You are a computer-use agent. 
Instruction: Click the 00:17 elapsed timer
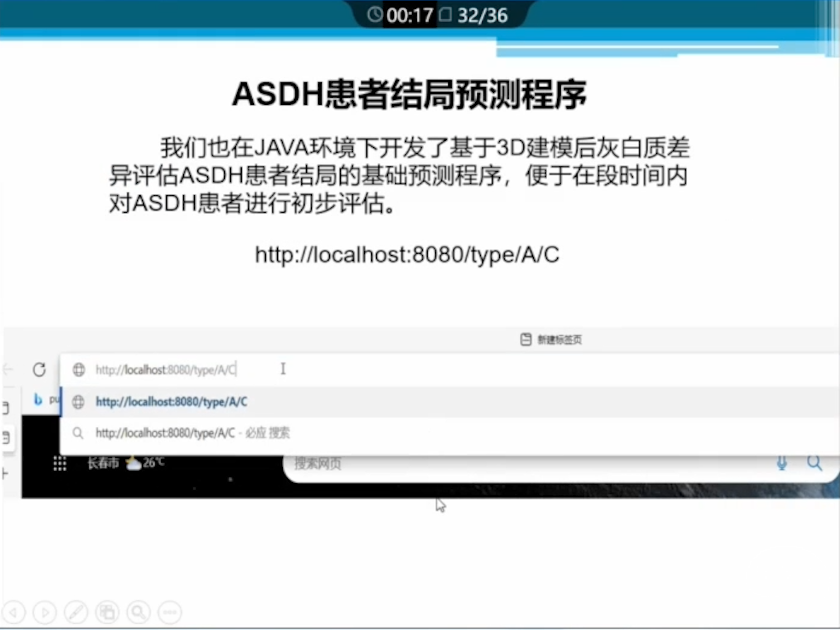click(x=402, y=16)
